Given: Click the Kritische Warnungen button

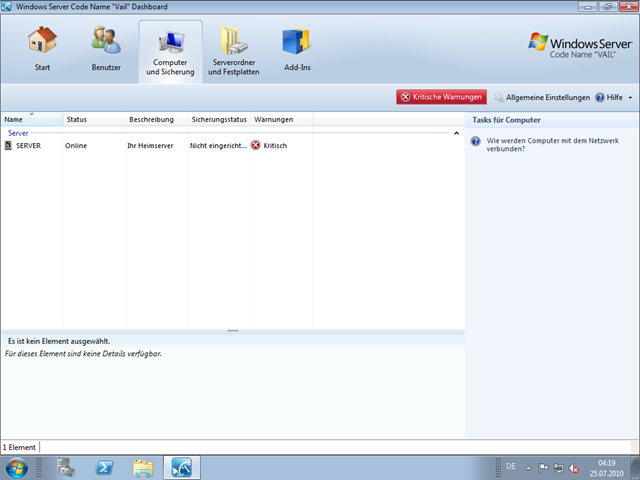Looking at the screenshot, I should 441,97.
